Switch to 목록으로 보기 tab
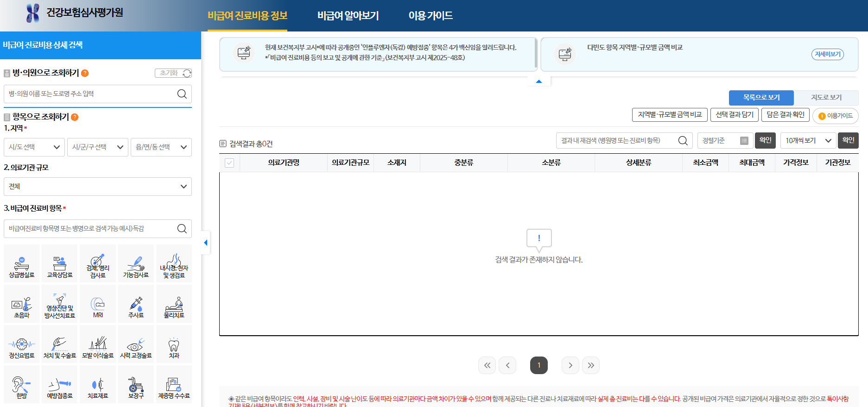Viewport: 868px width, 407px height. (761, 98)
